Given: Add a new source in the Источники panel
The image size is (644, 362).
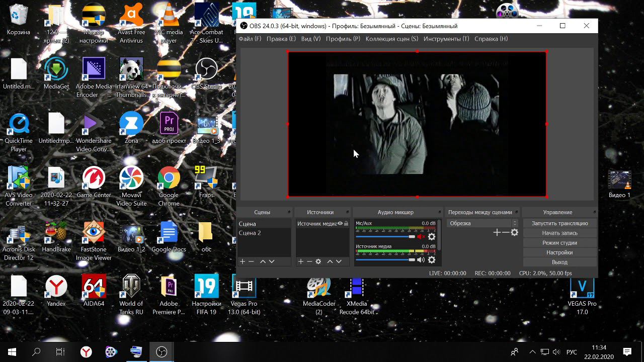Looking at the screenshot, I should pos(301,261).
